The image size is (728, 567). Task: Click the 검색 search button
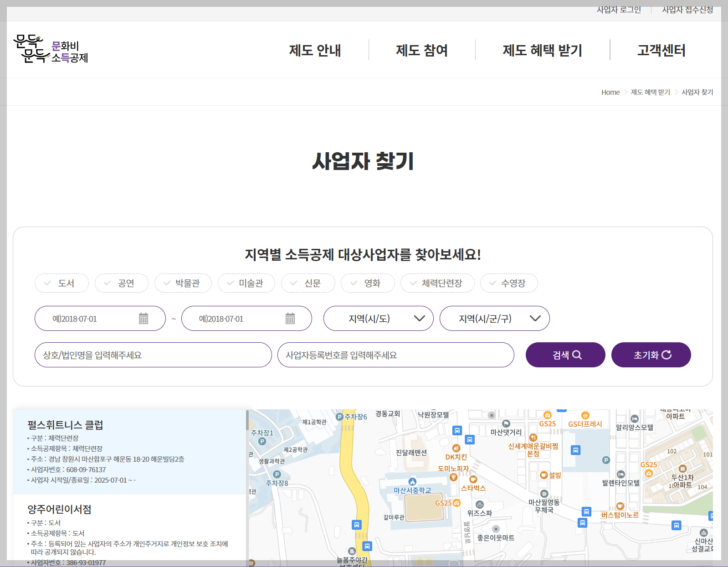coord(565,355)
